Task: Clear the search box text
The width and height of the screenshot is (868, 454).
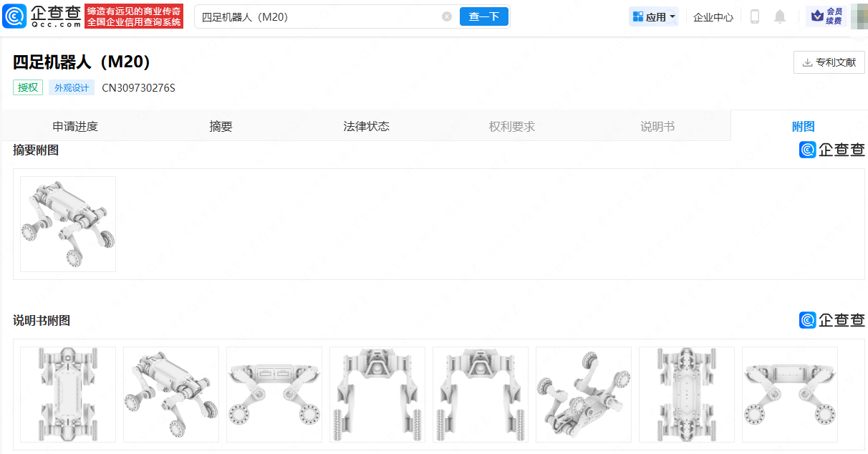Action: tap(447, 16)
